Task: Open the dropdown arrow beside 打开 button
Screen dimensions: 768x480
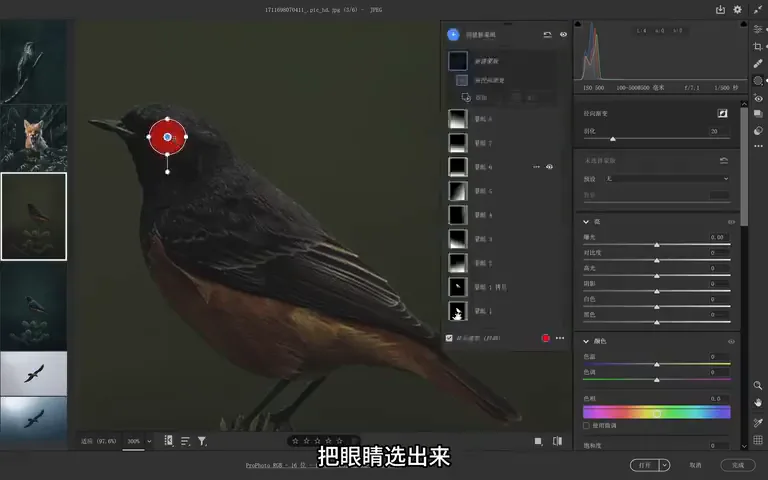Action: point(665,465)
